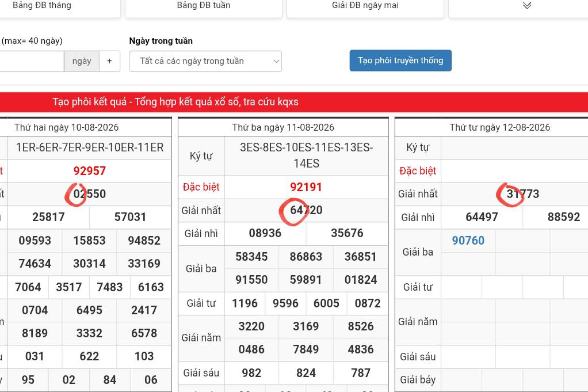
Task: Click second prize number 35676
Action: click(347, 233)
